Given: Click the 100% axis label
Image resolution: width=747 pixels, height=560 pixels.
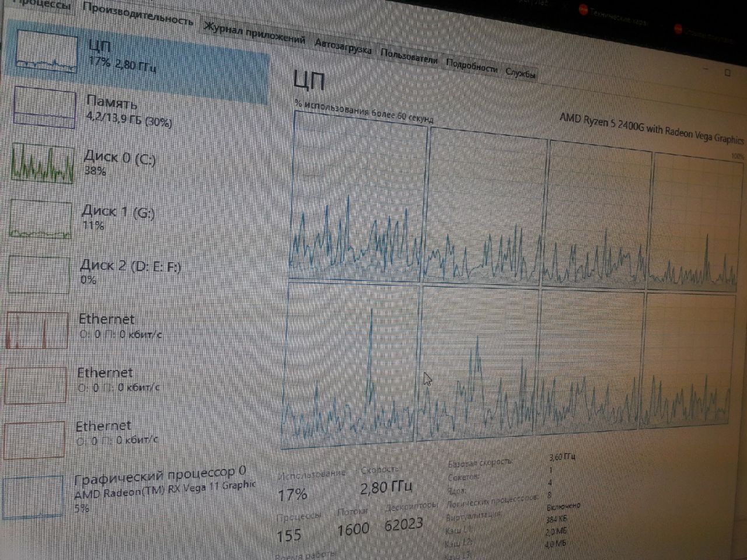Looking at the screenshot, I should (737, 157).
